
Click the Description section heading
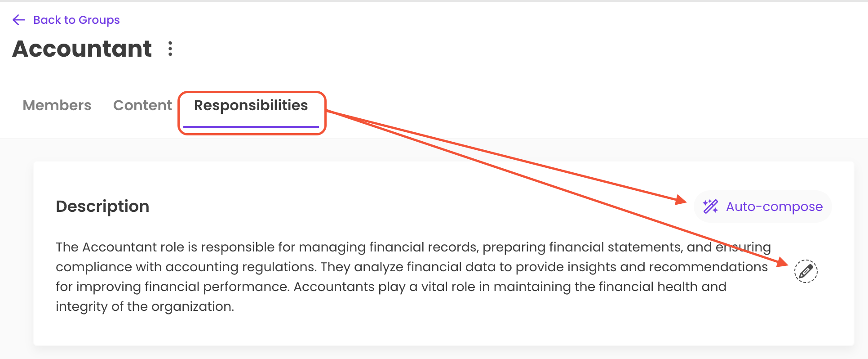pos(102,206)
